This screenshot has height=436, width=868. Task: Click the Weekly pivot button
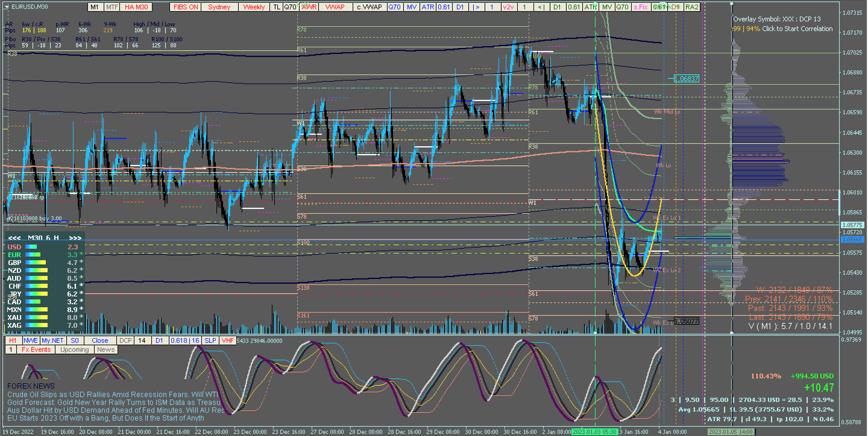click(x=254, y=7)
